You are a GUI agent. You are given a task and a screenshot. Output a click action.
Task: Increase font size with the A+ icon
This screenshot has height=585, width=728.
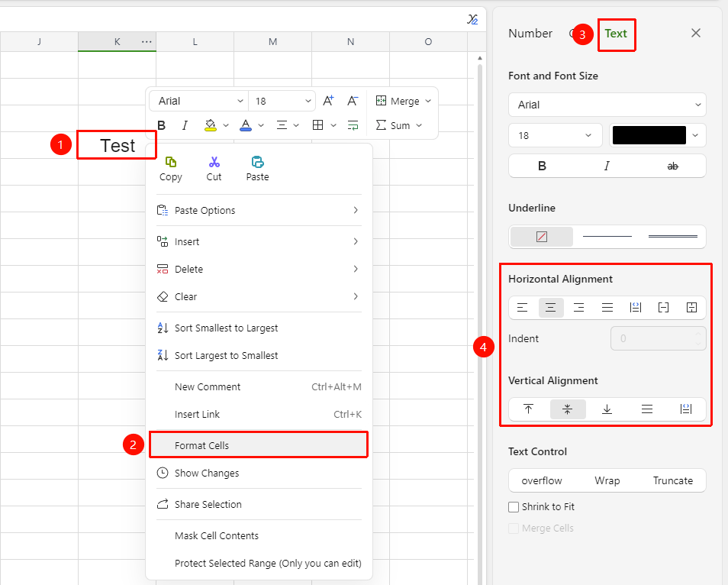[328, 101]
